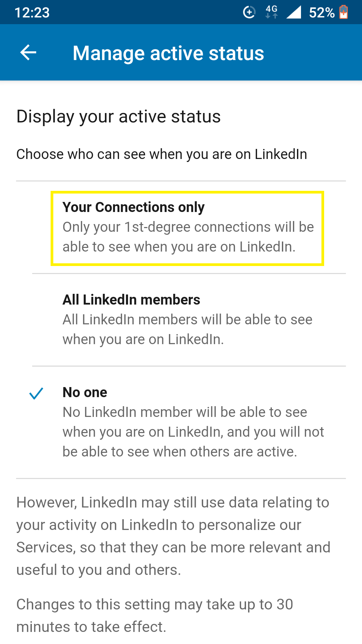Tap the clock in the status bar
The image size is (362, 644).
(x=32, y=12)
